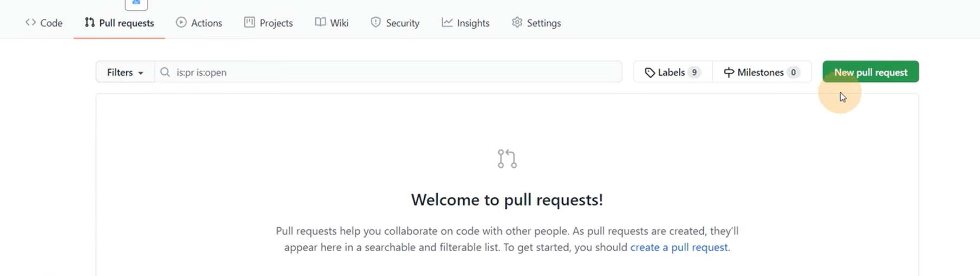The image size is (980, 276).
Task: Open the Projects tab
Action: (269, 23)
